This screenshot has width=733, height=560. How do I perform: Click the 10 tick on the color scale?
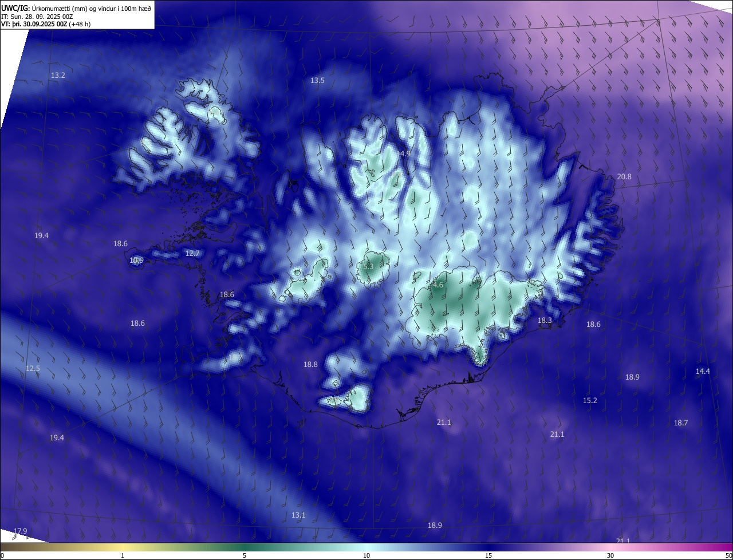[x=366, y=555]
